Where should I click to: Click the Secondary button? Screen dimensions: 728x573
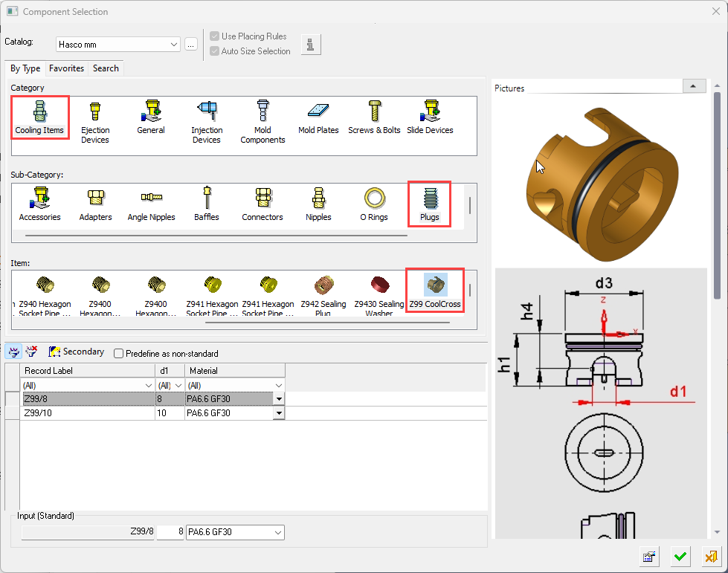tap(76, 352)
